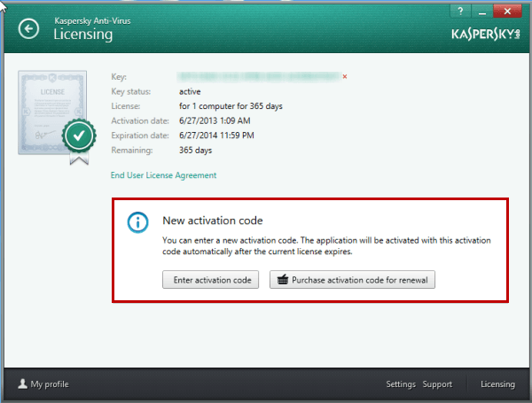Remove the key with the red X
532x403 pixels.
click(x=345, y=76)
